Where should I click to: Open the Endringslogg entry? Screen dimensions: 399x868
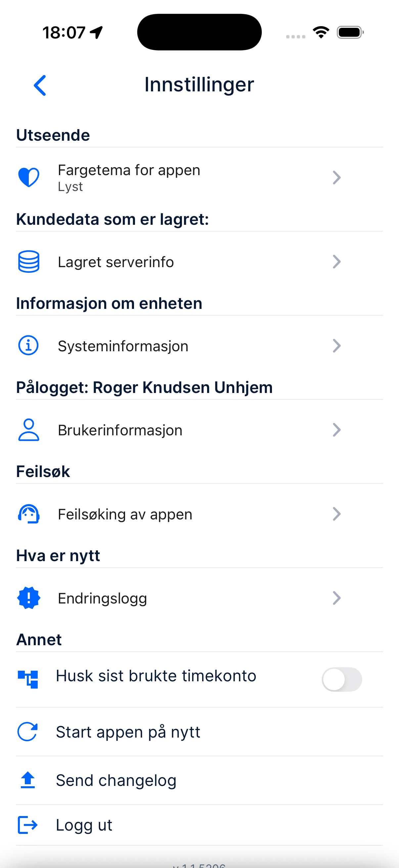tap(102, 599)
